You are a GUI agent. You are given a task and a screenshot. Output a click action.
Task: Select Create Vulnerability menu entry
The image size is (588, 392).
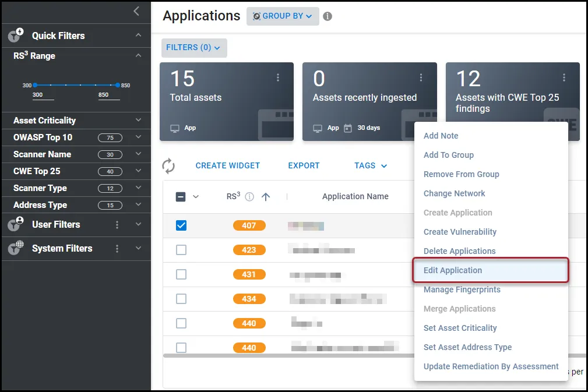click(x=491, y=232)
